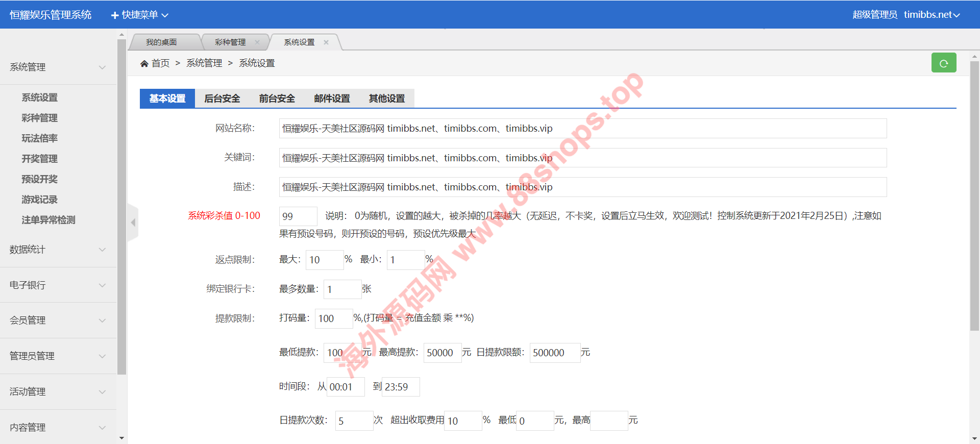Open the 我的桌面 tab
980x444 pixels.
coord(161,42)
